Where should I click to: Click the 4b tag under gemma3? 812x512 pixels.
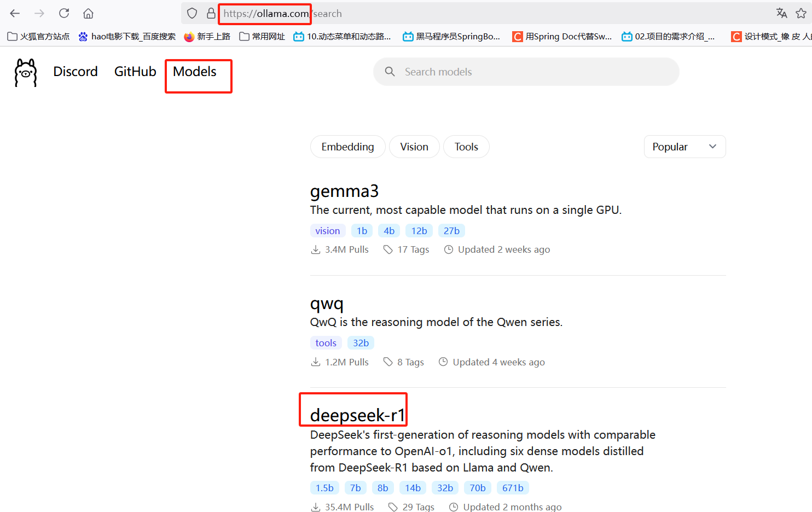point(389,231)
